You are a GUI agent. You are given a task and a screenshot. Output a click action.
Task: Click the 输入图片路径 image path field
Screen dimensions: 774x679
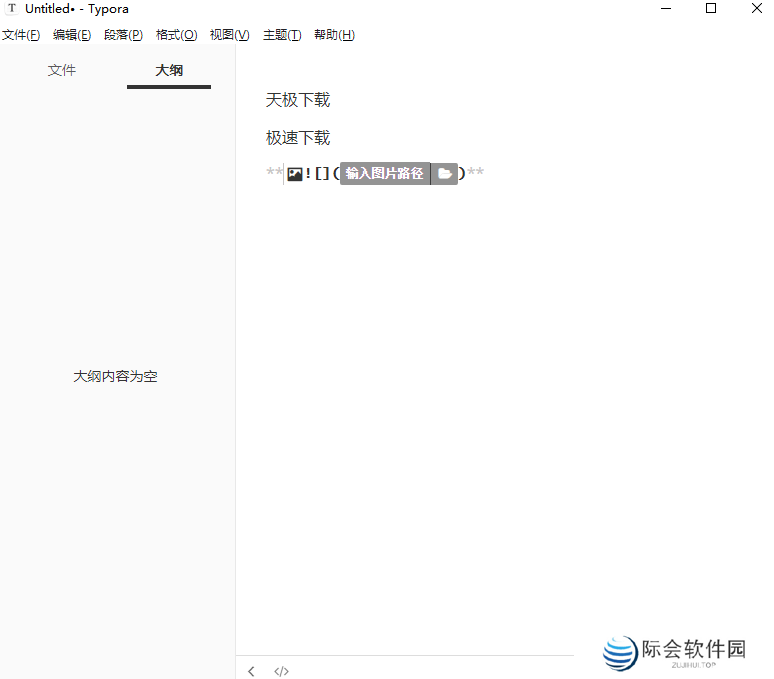coord(385,173)
